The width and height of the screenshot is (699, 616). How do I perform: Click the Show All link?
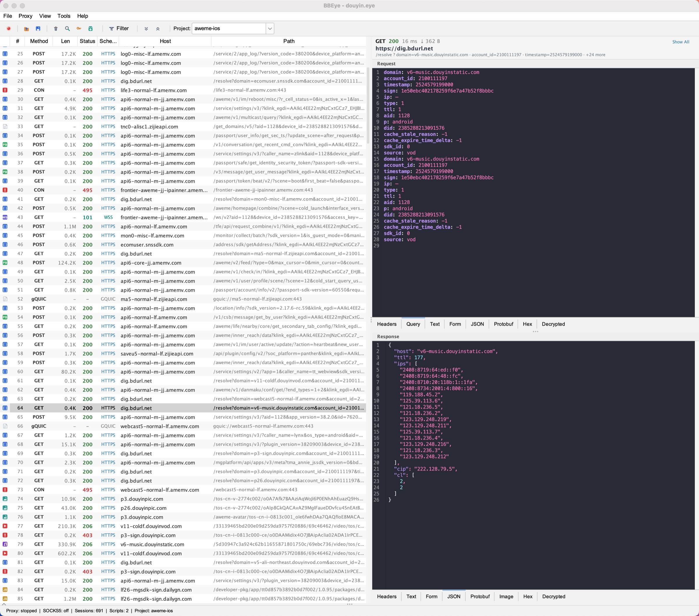coord(681,42)
